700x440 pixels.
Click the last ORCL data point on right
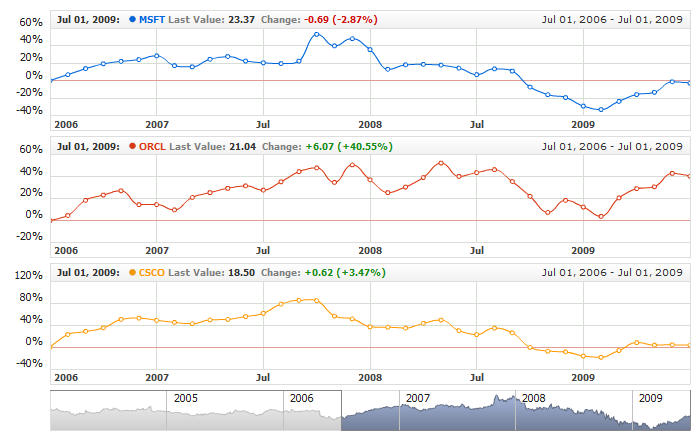click(x=690, y=176)
